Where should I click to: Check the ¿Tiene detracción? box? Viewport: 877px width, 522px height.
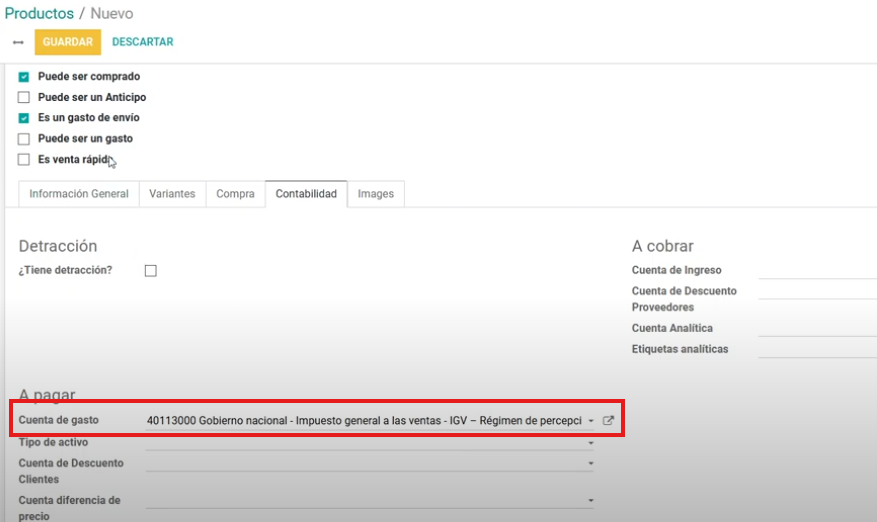pos(151,270)
